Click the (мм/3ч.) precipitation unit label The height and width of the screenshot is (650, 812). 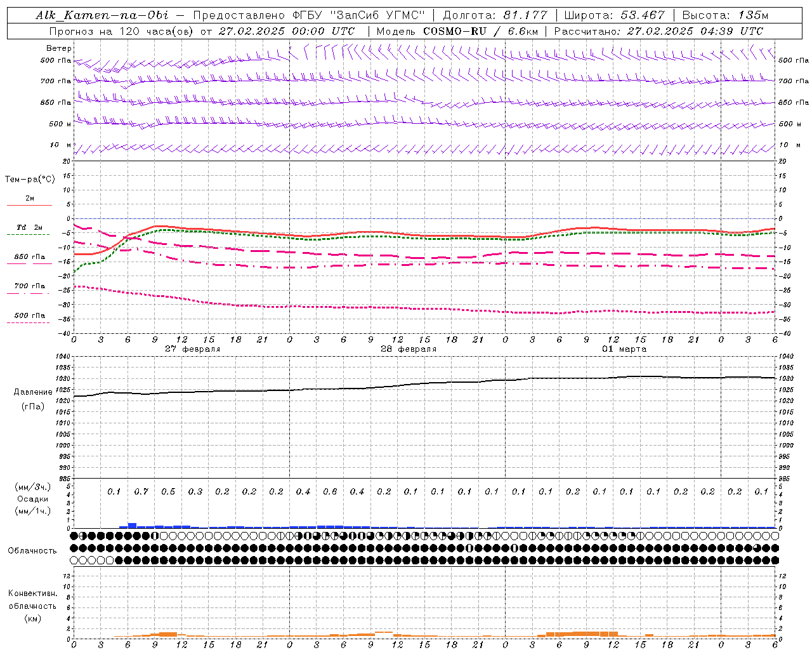tap(33, 487)
